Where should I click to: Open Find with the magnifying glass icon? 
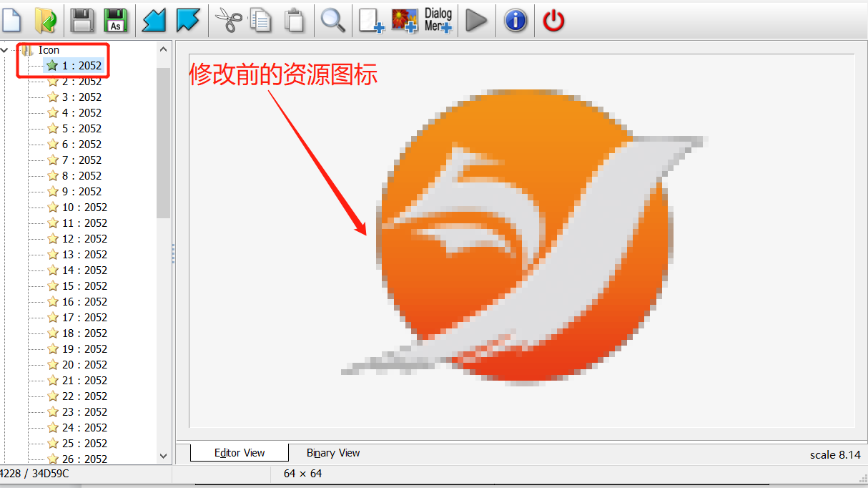(332, 20)
